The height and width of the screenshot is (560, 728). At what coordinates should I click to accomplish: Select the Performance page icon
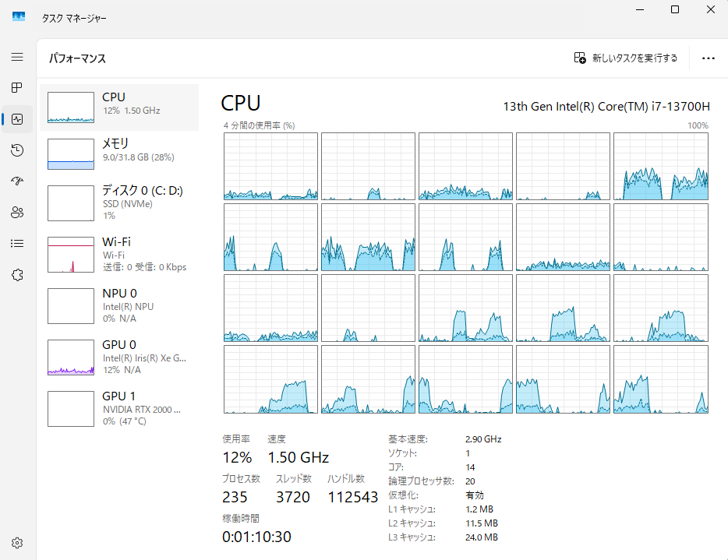[17, 119]
